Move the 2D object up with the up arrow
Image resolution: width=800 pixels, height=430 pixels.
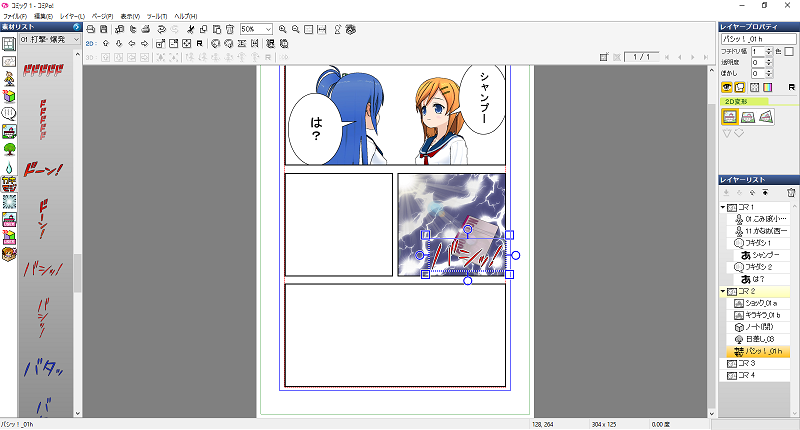tap(106, 43)
